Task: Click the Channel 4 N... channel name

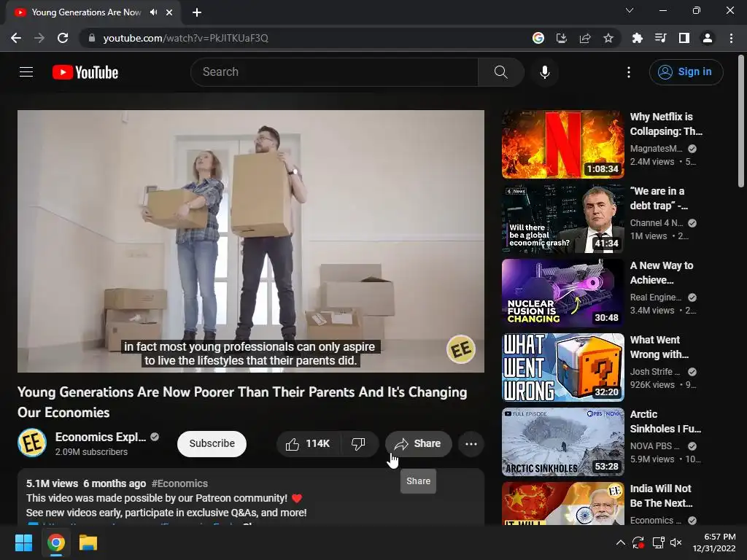Action: tap(656, 223)
